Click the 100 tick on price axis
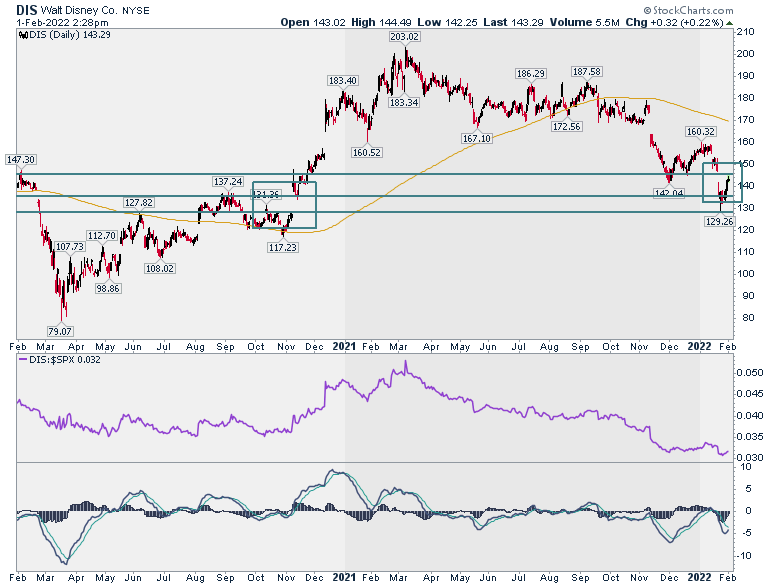780x586 pixels. 746,274
